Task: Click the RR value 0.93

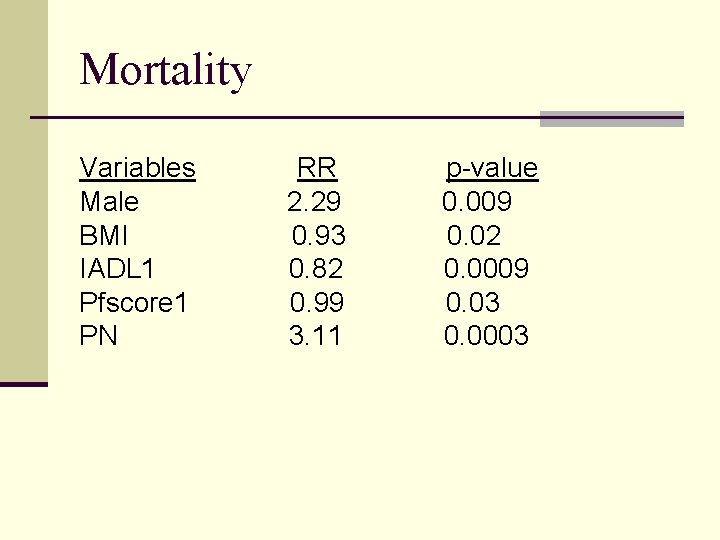Action: 319,236
